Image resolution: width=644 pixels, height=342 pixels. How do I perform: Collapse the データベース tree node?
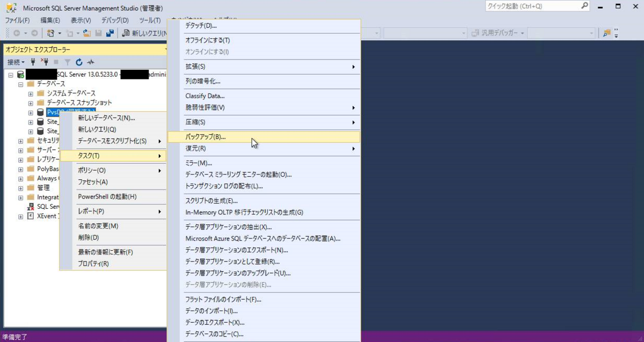click(20, 84)
